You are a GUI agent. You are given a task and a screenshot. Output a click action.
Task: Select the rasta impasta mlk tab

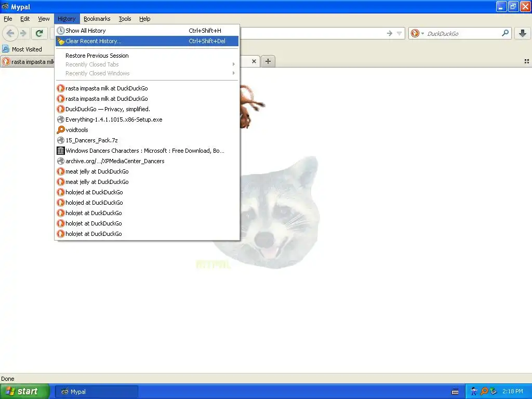pyautogui.click(x=28, y=61)
